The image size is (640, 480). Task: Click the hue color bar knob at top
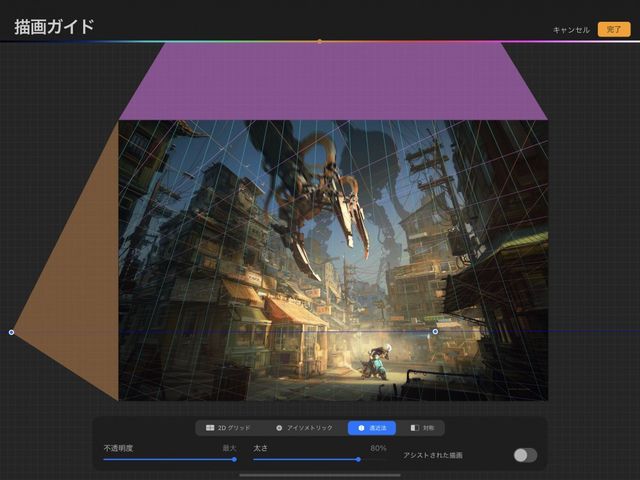(x=320, y=41)
